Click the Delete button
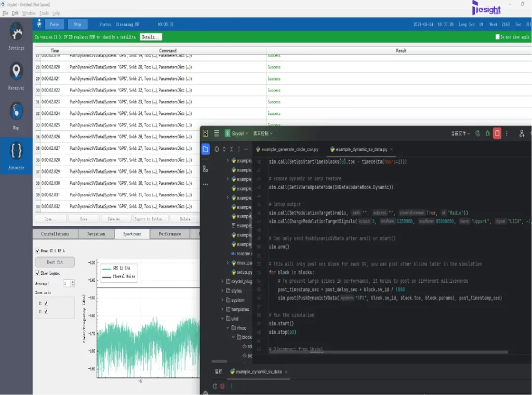Viewport: 532px width, 395px height. 185,219
